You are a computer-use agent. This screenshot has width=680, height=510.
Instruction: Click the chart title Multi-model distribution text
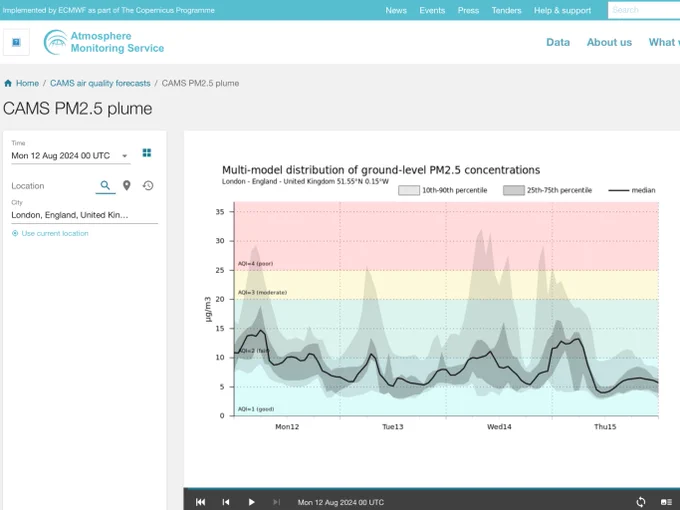[x=381, y=170]
